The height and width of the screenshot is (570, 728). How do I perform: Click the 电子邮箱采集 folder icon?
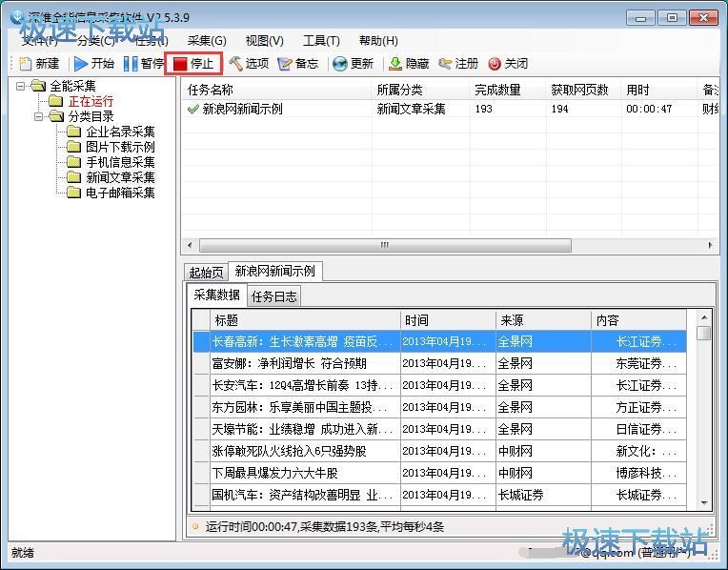coord(73,193)
